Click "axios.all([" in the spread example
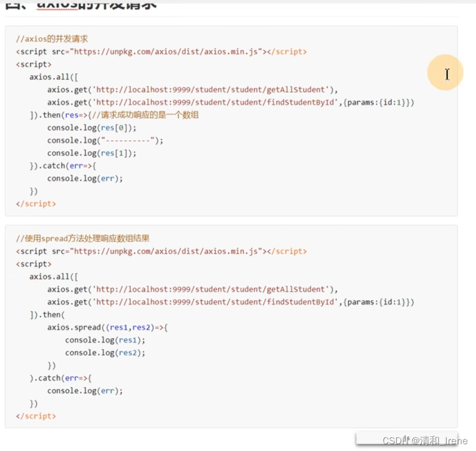The height and width of the screenshot is (451, 476). pos(54,277)
